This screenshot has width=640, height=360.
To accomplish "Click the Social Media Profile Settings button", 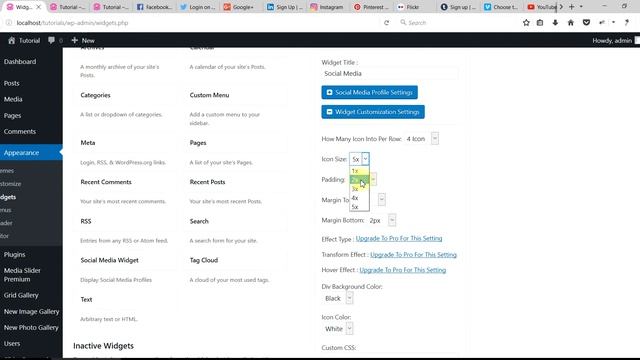I will click(369, 92).
